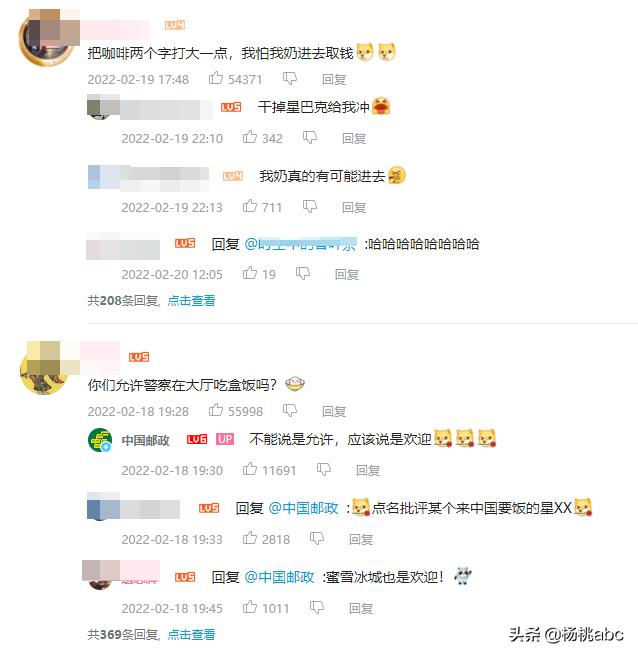Dislike the 哈哈哈哈哈哈哈哈 reply

click(x=303, y=274)
